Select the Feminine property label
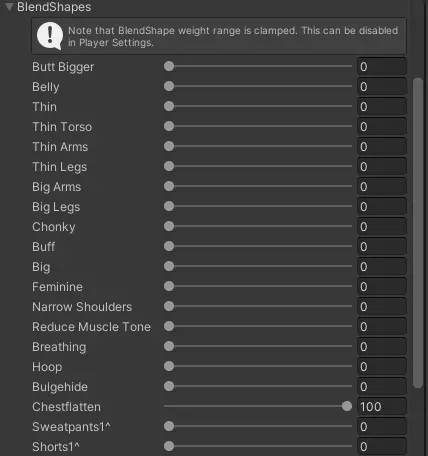The height and width of the screenshot is (456, 428). (x=57, y=287)
